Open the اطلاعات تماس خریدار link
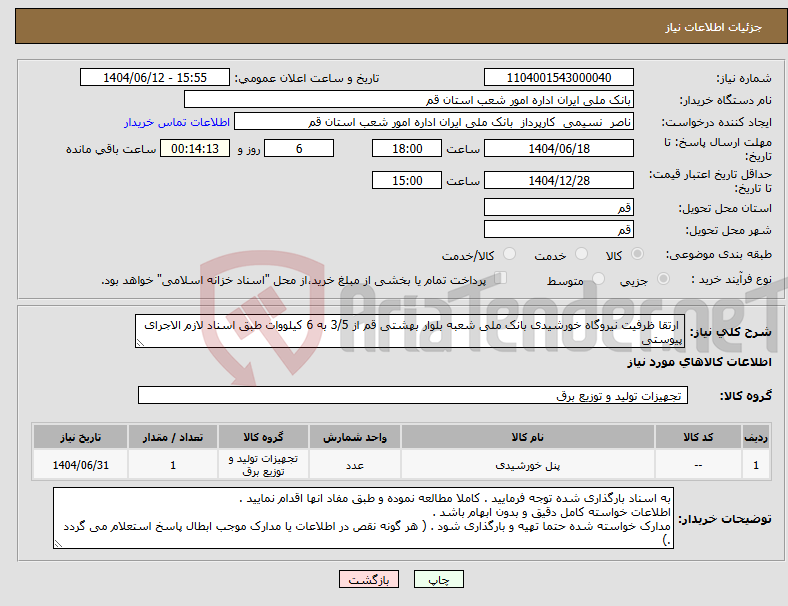Image resolution: width=788 pixels, height=606 pixels. (x=177, y=122)
